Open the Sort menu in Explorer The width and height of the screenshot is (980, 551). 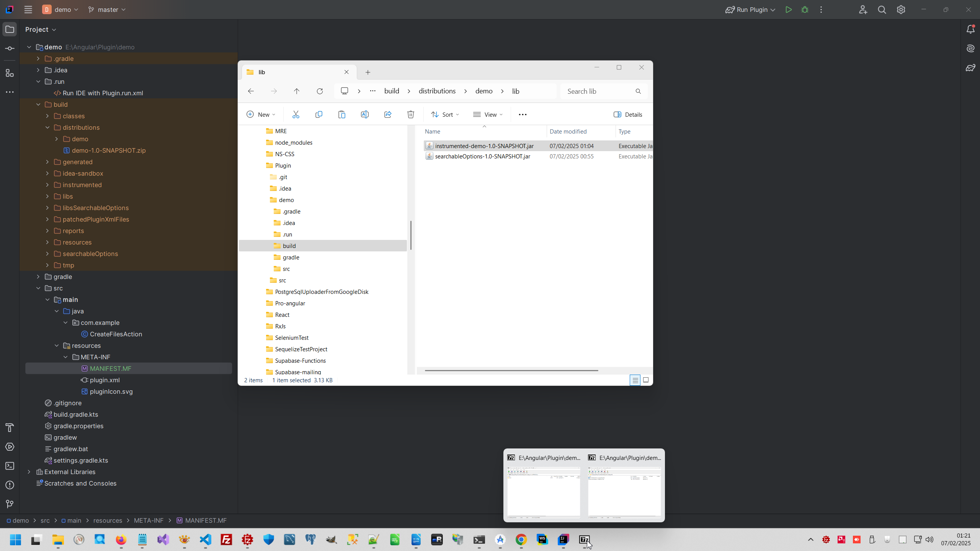click(x=445, y=114)
